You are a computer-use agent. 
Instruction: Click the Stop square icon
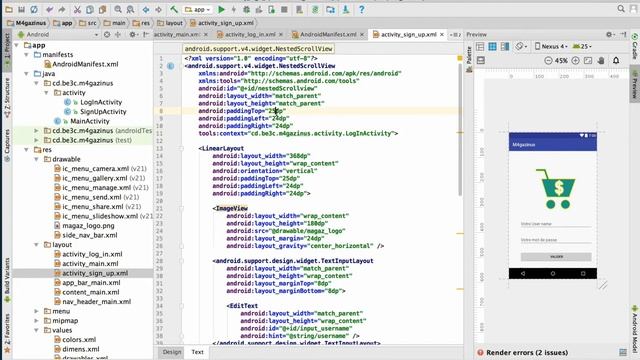point(284,9)
